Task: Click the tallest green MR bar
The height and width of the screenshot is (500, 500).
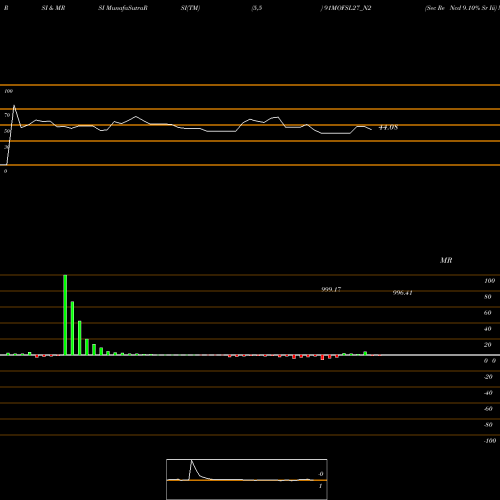Action: pyautogui.click(x=65, y=315)
